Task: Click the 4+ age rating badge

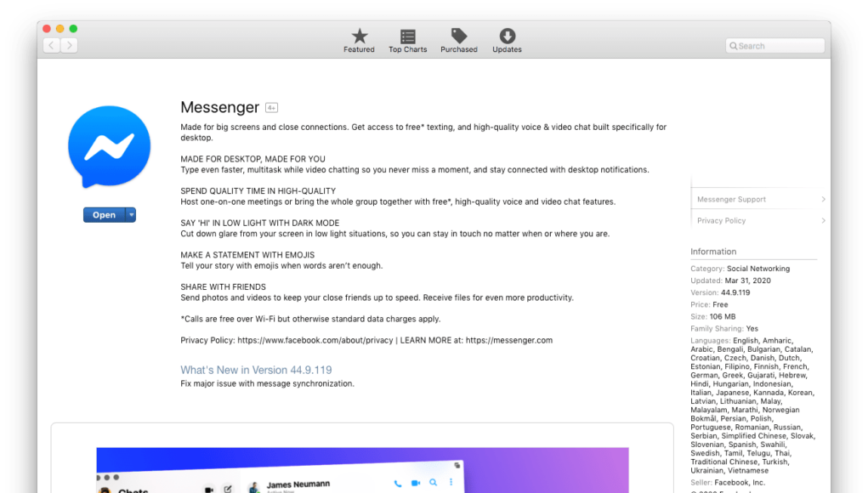Action: pos(271,108)
